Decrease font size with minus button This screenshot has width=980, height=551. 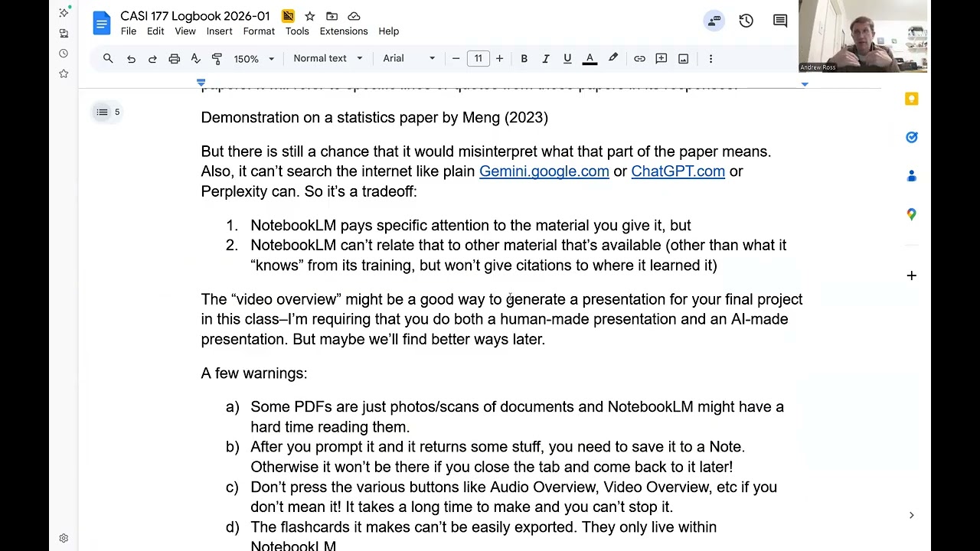coord(456,58)
